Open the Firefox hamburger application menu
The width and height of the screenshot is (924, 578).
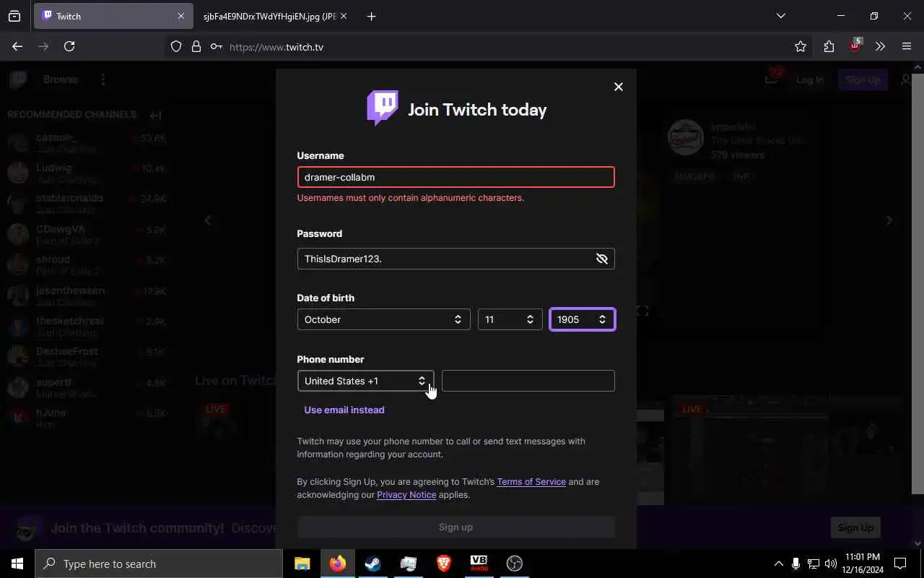(x=907, y=46)
